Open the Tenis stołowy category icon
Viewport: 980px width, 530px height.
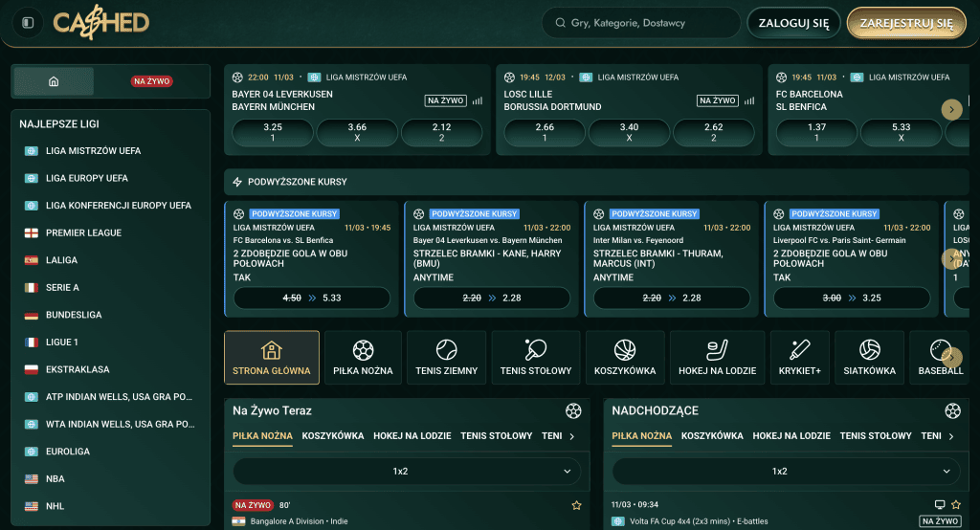click(x=536, y=358)
